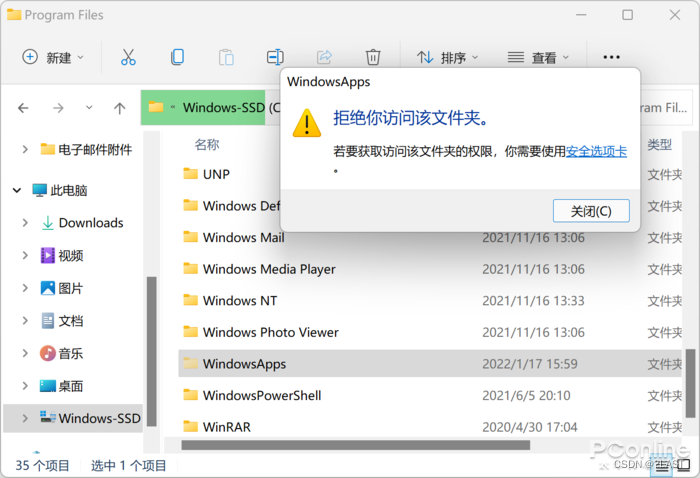Screen dimensions: 700x478
Task: Click the Delete trash can icon
Action: [x=373, y=57]
